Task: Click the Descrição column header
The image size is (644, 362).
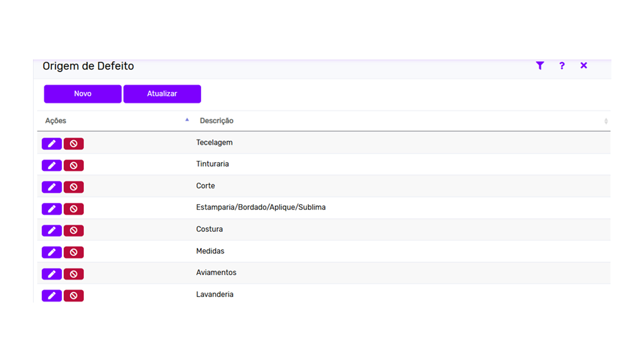Action: pos(216,121)
